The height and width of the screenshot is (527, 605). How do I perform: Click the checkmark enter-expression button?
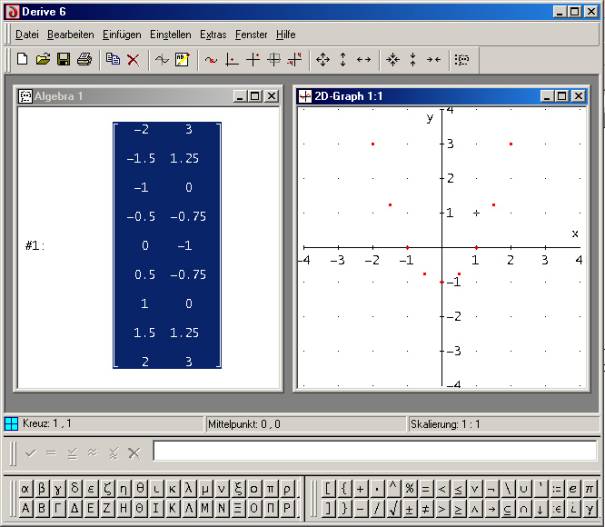point(30,452)
